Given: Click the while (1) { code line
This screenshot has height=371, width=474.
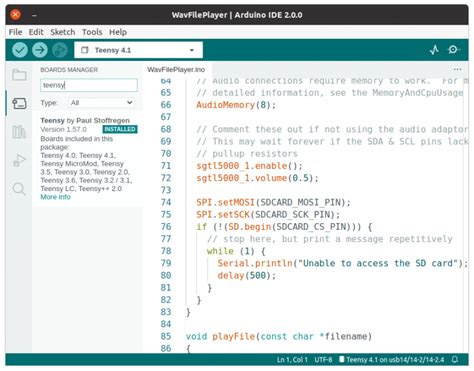Looking at the screenshot, I should tap(236, 251).
